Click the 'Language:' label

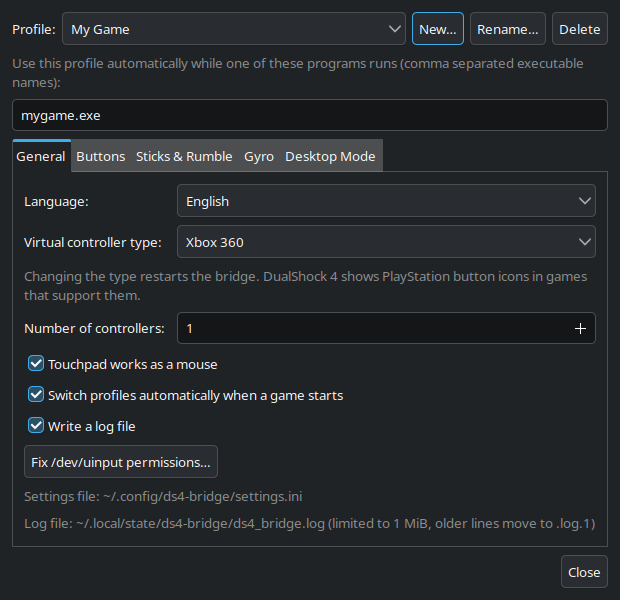[x=57, y=201]
